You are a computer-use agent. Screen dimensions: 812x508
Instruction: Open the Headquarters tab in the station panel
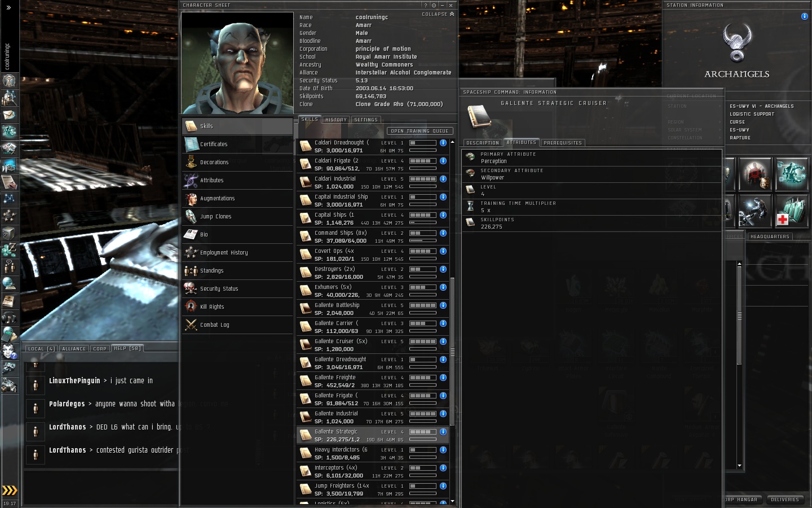[770, 237]
